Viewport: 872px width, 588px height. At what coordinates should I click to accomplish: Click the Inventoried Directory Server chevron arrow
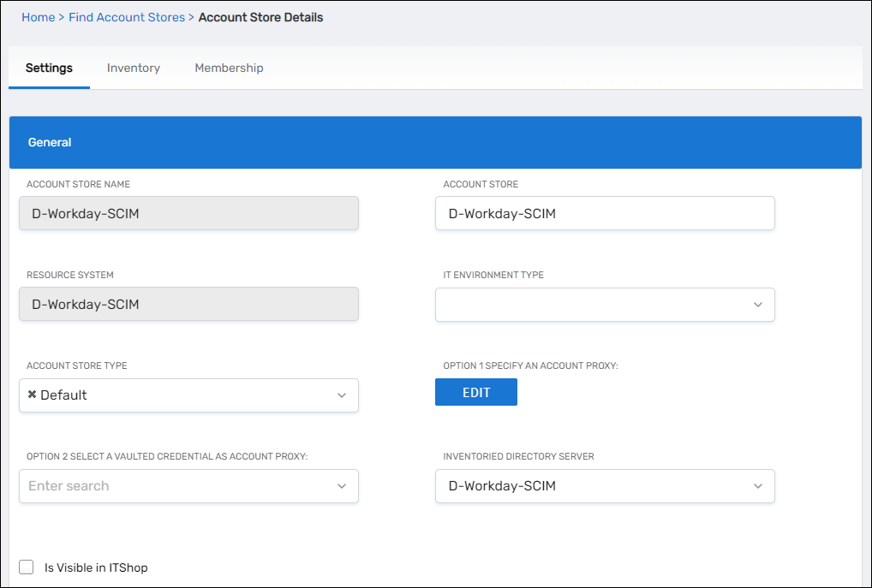click(758, 486)
